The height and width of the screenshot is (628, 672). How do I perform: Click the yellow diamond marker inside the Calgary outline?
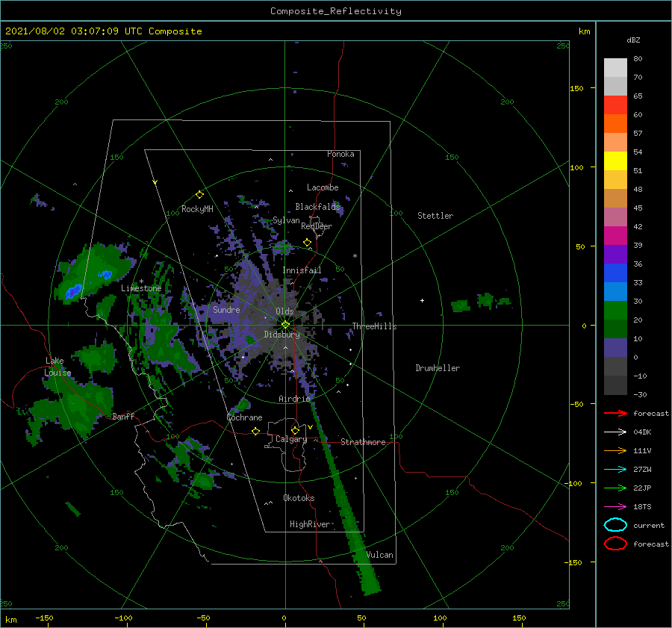pyautogui.click(x=295, y=430)
